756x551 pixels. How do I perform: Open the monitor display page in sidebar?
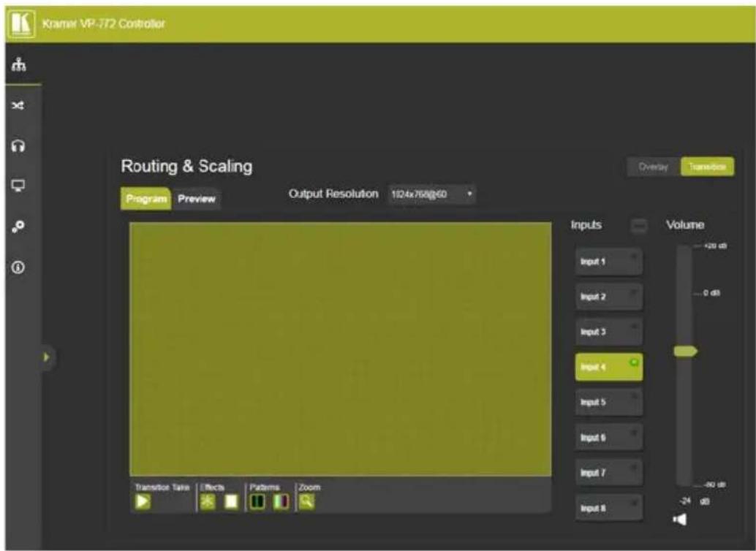18,186
